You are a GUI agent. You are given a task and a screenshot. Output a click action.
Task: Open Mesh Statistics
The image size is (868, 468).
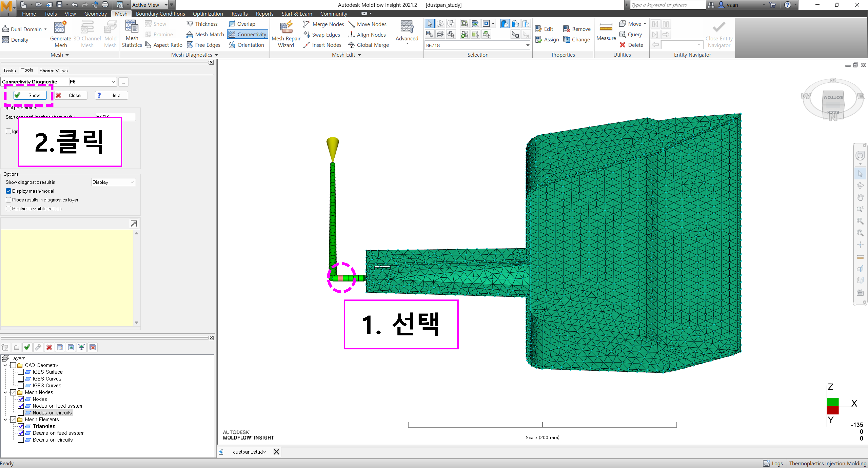[132, 34]
